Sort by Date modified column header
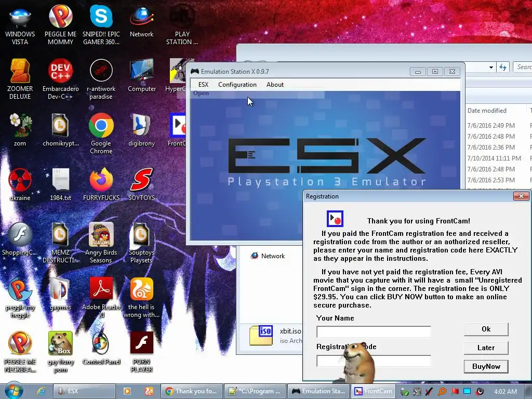532x399 pixels. (x=486, y=111)
